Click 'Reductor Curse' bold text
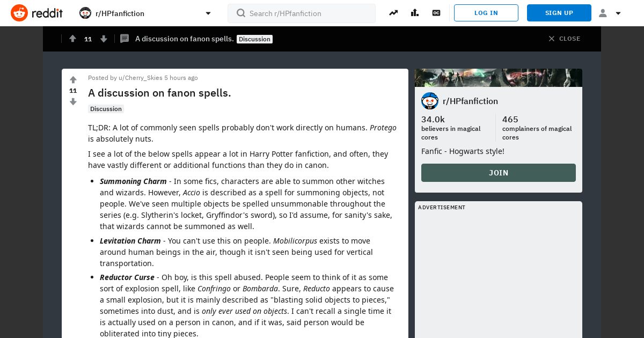Image resolution: width=644 pixels, height=338 pixels. pyautogui.click(x=127, y=277)
